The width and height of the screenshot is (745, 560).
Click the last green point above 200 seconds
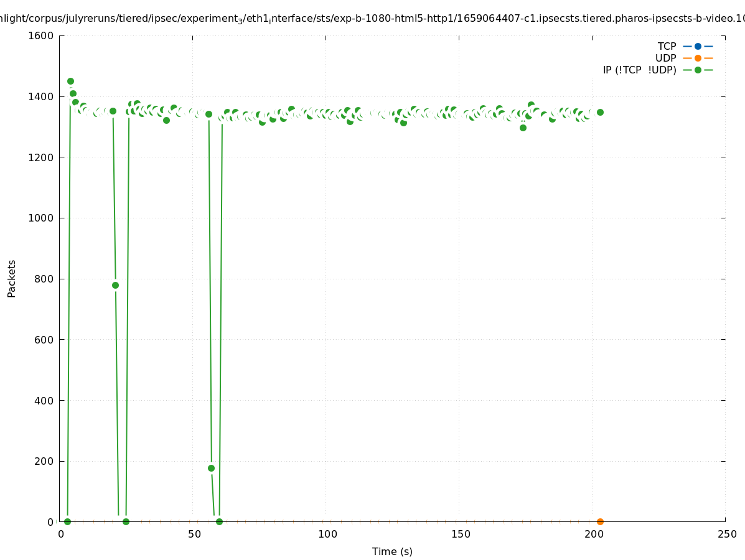(x=600, y=112)
